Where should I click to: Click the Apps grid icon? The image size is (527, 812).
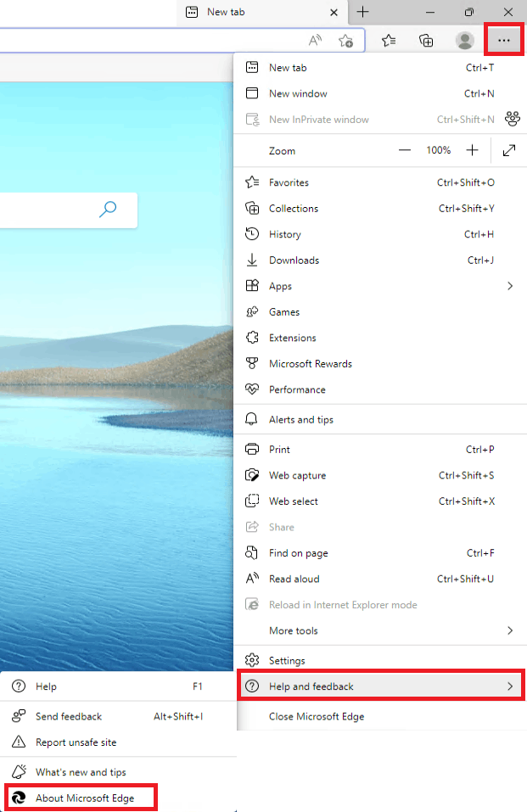[252, 285]
